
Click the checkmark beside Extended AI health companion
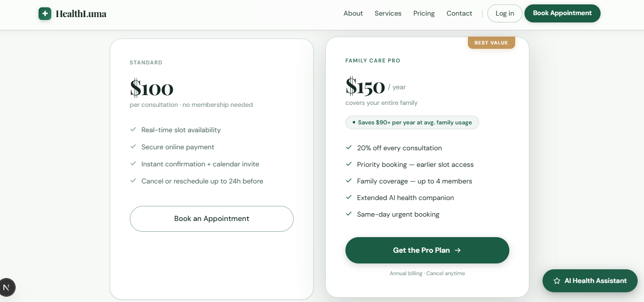pyautogui.click(x=349, y=198)
